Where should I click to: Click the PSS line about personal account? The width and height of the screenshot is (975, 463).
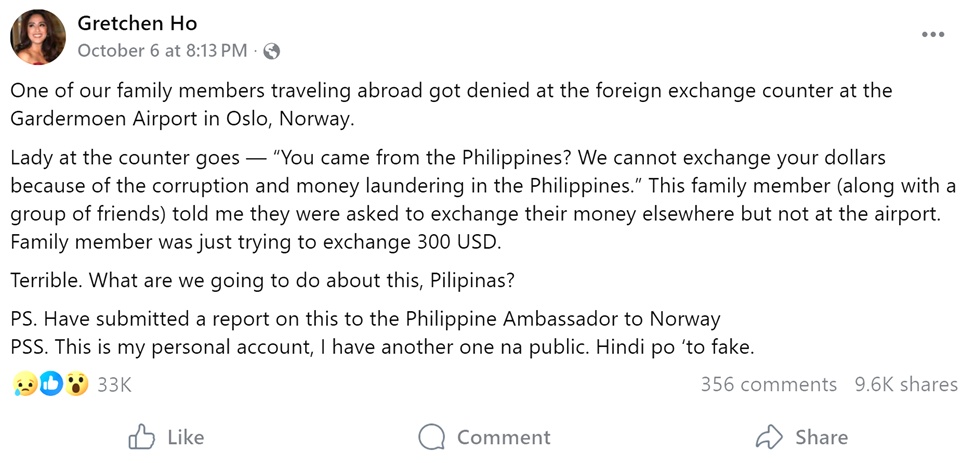pos(383,347)
